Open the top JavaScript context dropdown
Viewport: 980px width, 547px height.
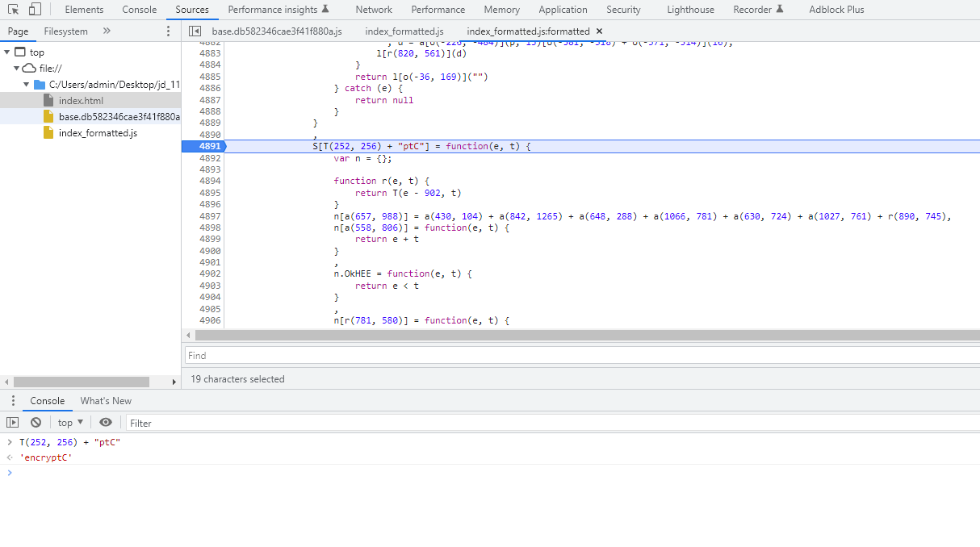pyautogui.click(x=70, y=422)
